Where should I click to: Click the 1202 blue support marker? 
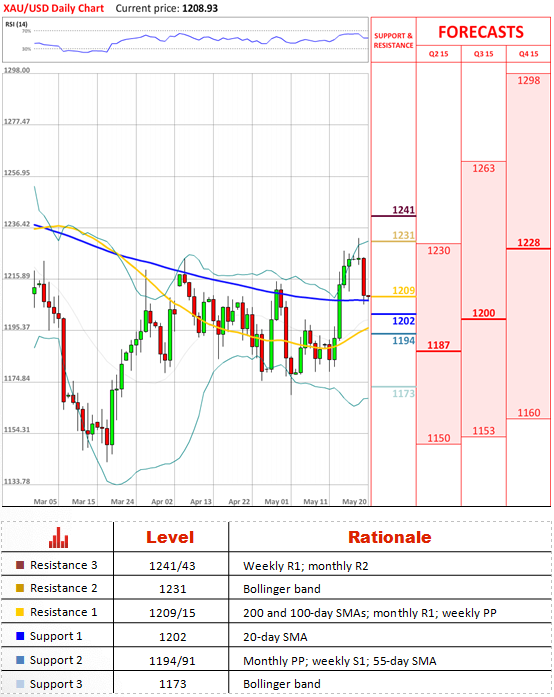pos(404,321)
